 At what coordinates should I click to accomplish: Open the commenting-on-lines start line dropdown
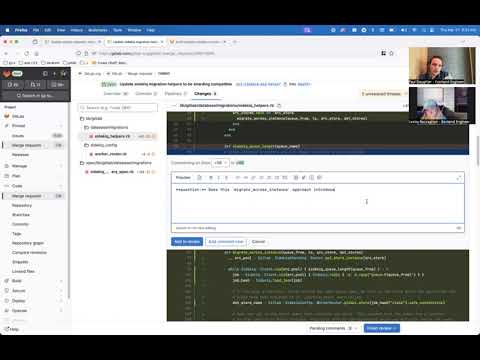220,163
